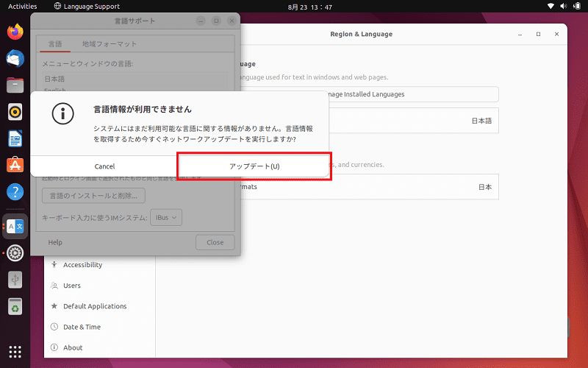Viewport: 588px width, 368px height.
Task: Click the star icon for Default Applications
Action: (54, 306)
